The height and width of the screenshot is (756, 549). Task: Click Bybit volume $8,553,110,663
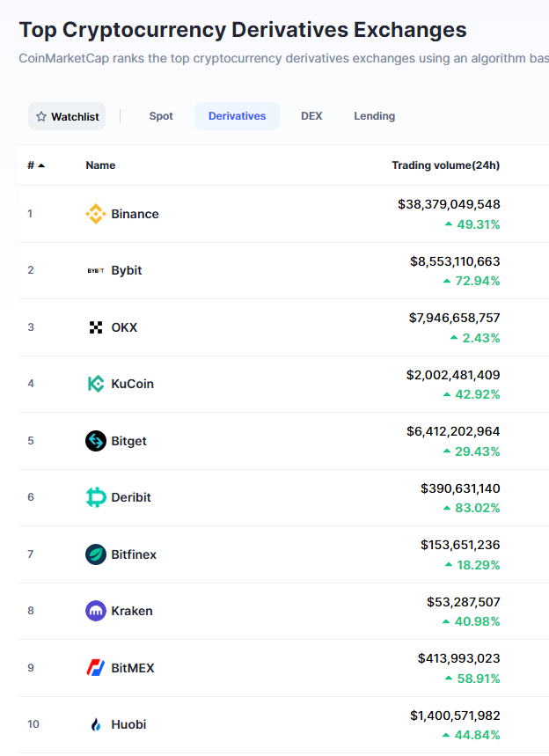(456, 261)
